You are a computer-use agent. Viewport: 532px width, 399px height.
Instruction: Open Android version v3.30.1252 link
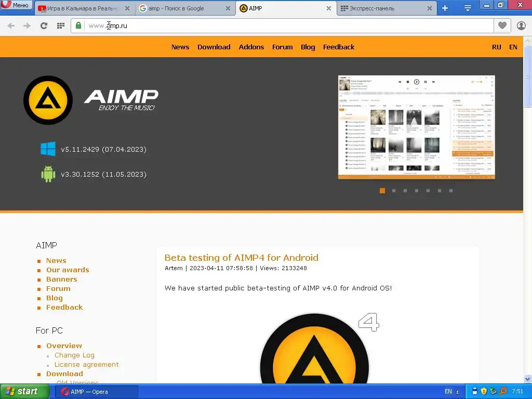click(103, 175)
